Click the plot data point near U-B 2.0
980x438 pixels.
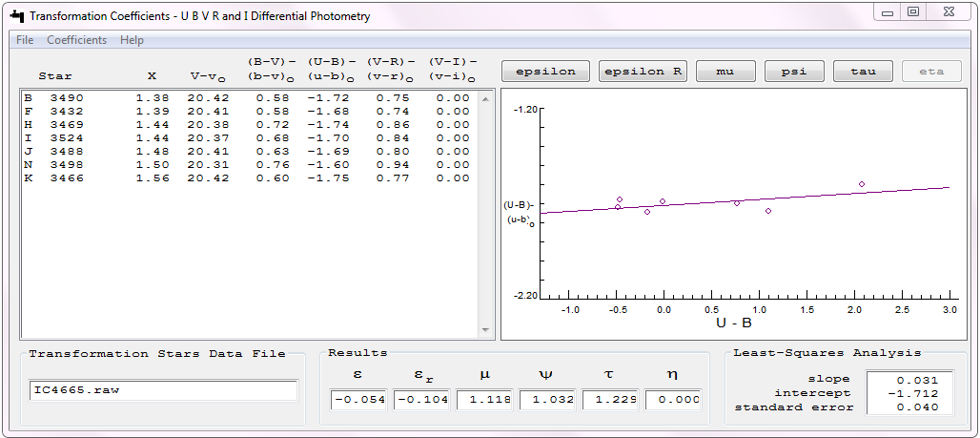point(861,184)
